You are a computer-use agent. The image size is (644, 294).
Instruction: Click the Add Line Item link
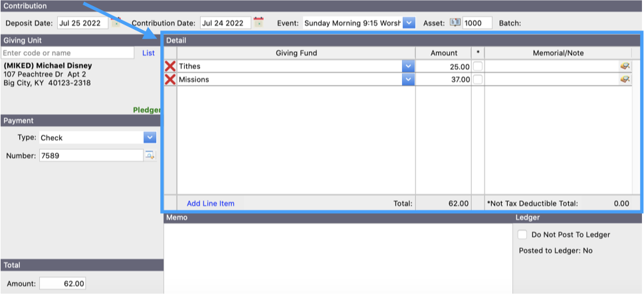coord(210,203)
